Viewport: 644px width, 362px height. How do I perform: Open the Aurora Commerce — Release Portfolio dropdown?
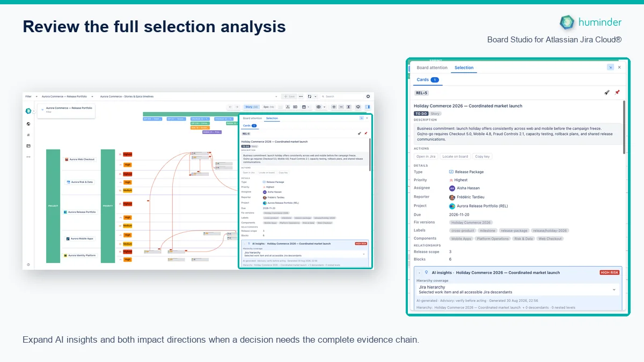[x=68, y=97]
